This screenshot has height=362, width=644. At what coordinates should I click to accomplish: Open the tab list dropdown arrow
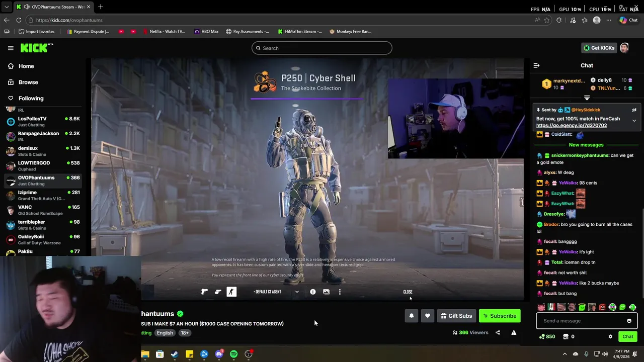pyautogui.click(x=6, y=7)
